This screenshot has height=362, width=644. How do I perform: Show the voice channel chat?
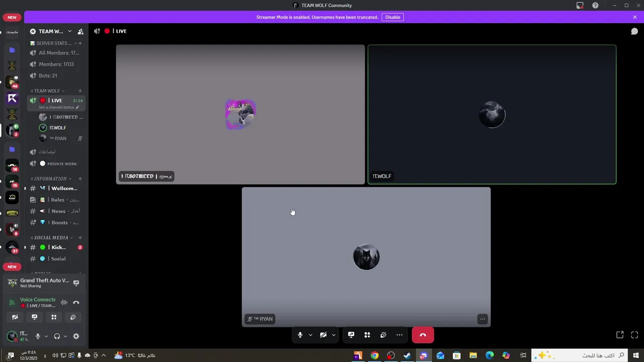pyautogui.click(x=634, y=31)
